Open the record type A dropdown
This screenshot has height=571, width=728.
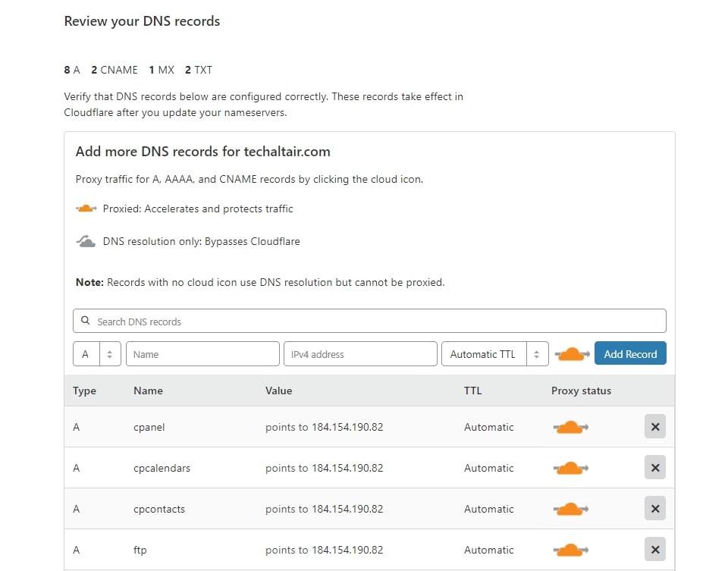pos(97,354)
